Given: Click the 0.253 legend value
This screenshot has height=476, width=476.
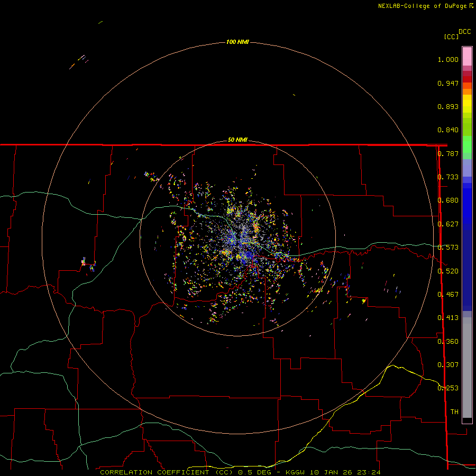Looking at the screenshot, I should (x=448, y=388).
